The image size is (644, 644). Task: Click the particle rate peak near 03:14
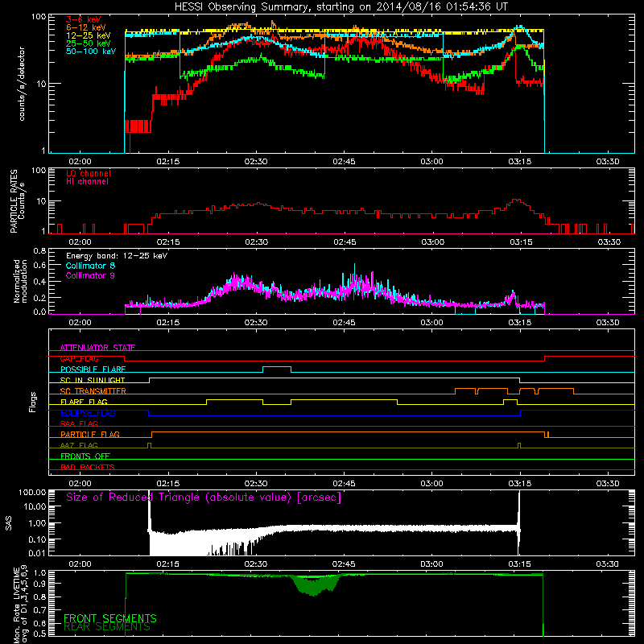516,200
